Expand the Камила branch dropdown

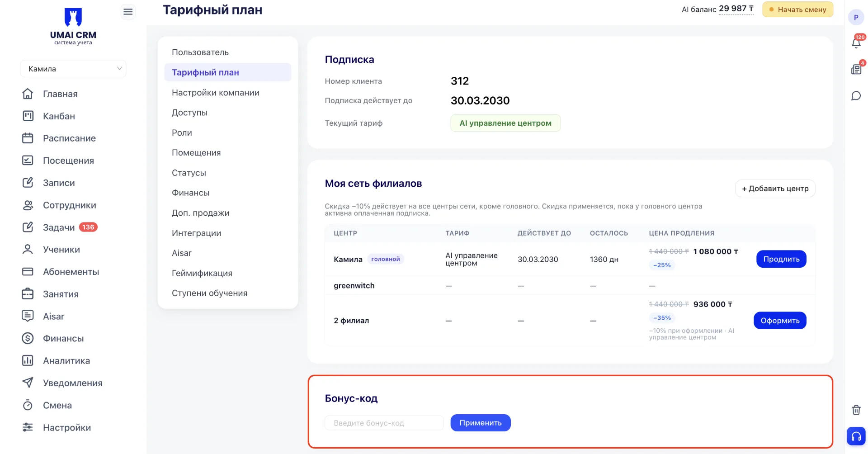pos(73,69)
